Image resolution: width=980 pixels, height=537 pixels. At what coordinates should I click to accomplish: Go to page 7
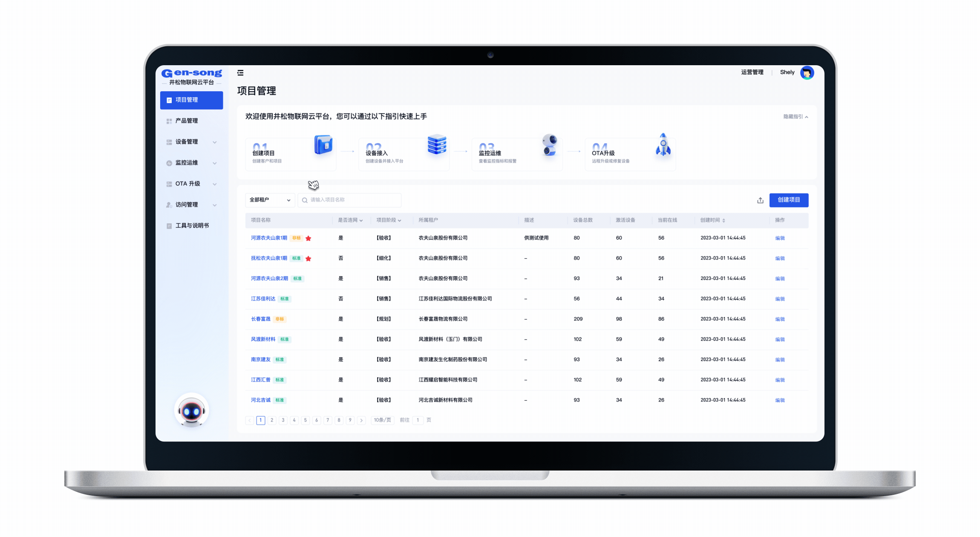(x=328, y=420)
